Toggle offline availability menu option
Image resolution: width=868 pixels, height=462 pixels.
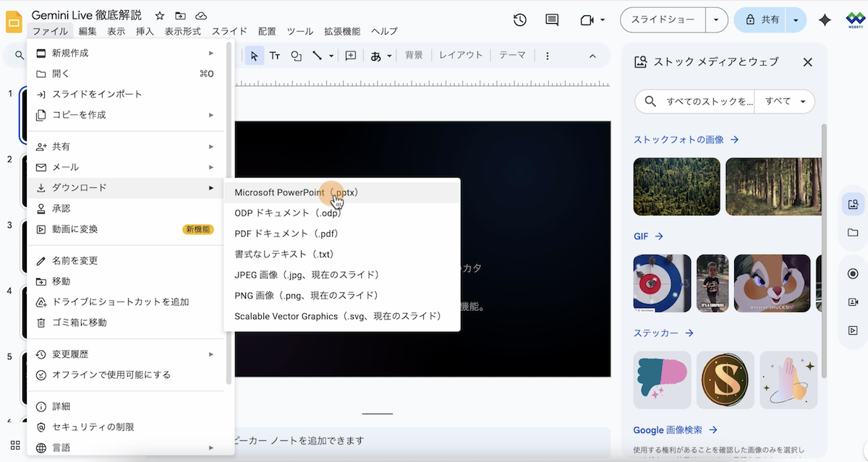click(111, 375)
